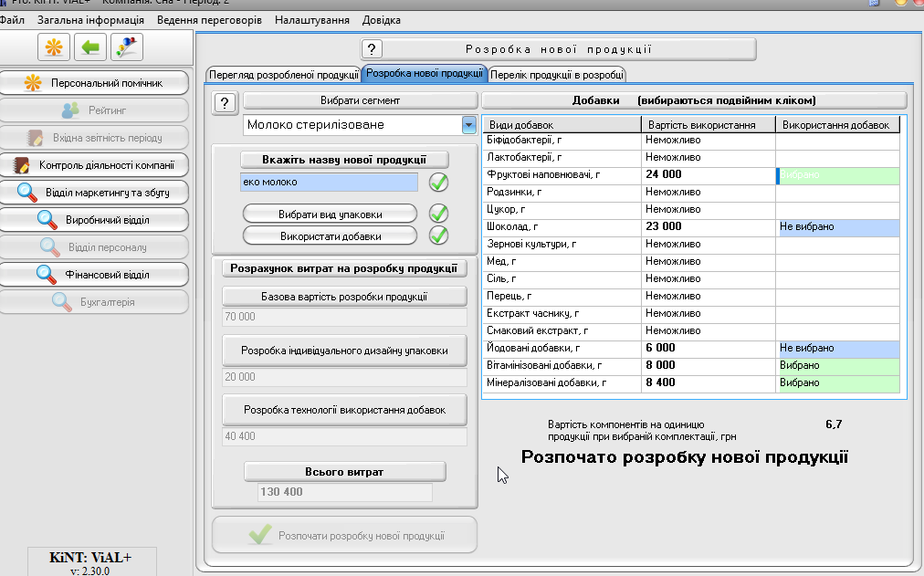The width and height of the screenshot is (924, 576).
Task: Click Йодовані добавки cost 6 000
Action: tap(708, 348)
